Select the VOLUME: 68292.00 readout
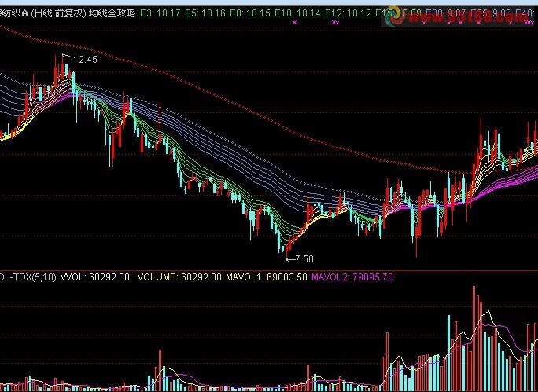The height and width of the screenshot is (392, 538). click(179, 277)
